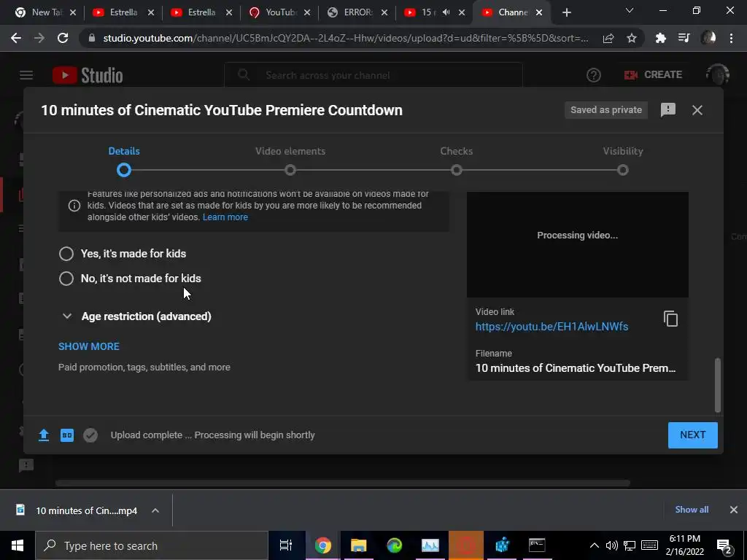Open Chrome three-dot menu
Viewport: 747px width, 560px height.
[x=731, y=38]
